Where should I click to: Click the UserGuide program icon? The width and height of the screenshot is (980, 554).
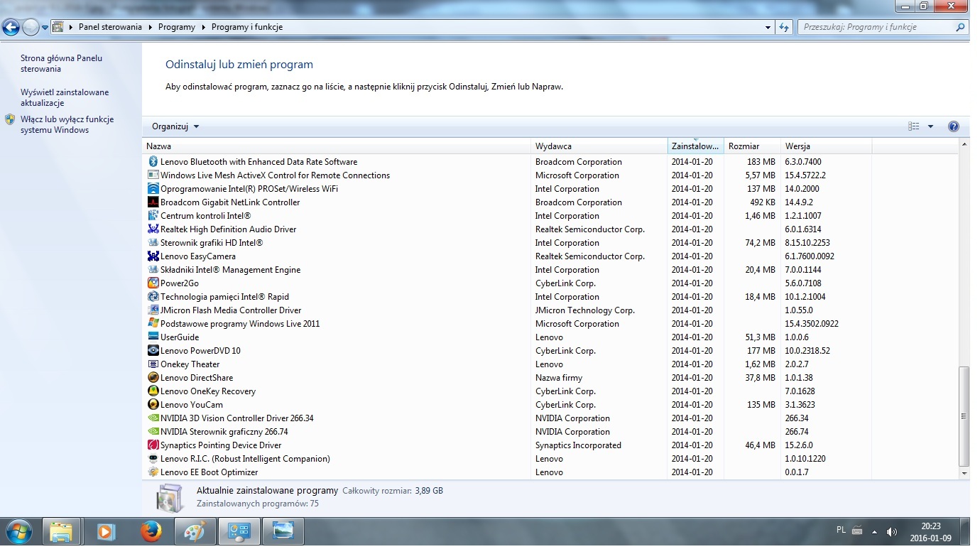click(x=153, y=337)
